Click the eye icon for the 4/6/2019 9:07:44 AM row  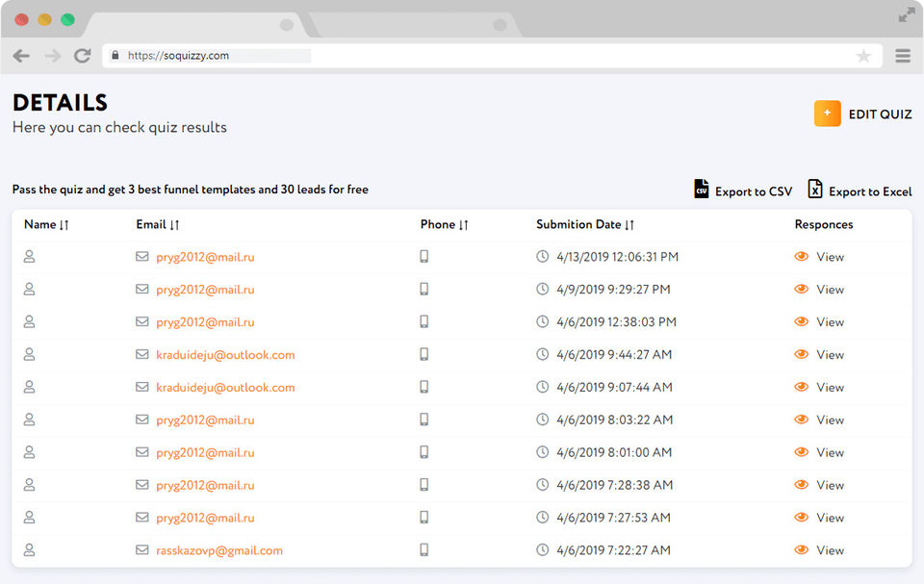point(802,387)
